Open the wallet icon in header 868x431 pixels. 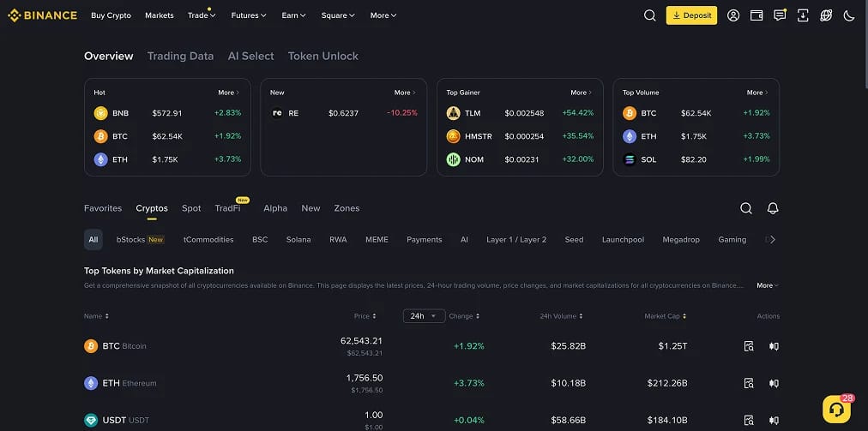[x=756, y=15]
